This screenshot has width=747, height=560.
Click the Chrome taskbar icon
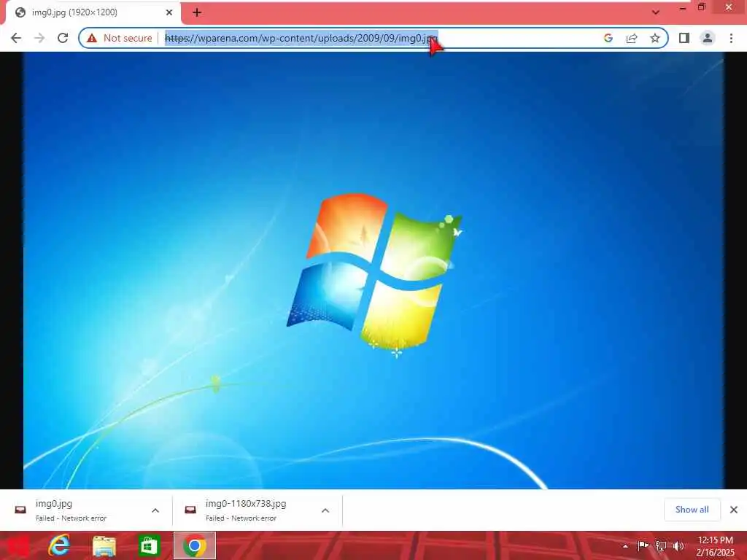pos(194,545)
